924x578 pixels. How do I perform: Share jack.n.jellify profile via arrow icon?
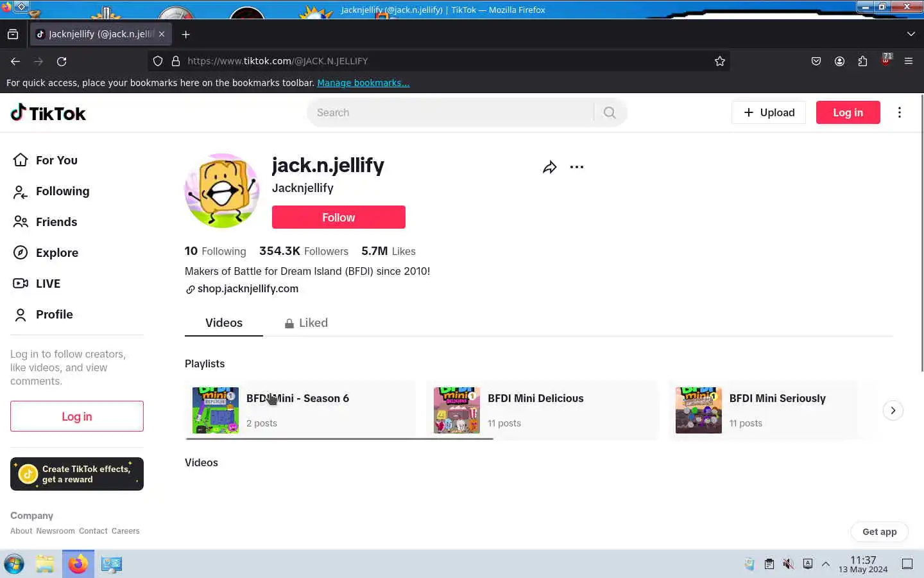[x=550, y=167]
